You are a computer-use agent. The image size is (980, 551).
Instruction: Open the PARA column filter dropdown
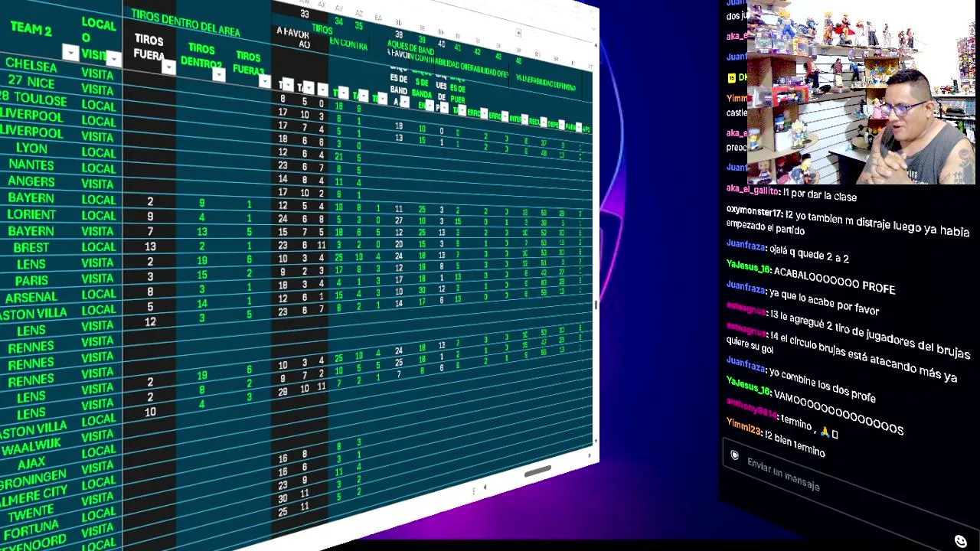578,127
